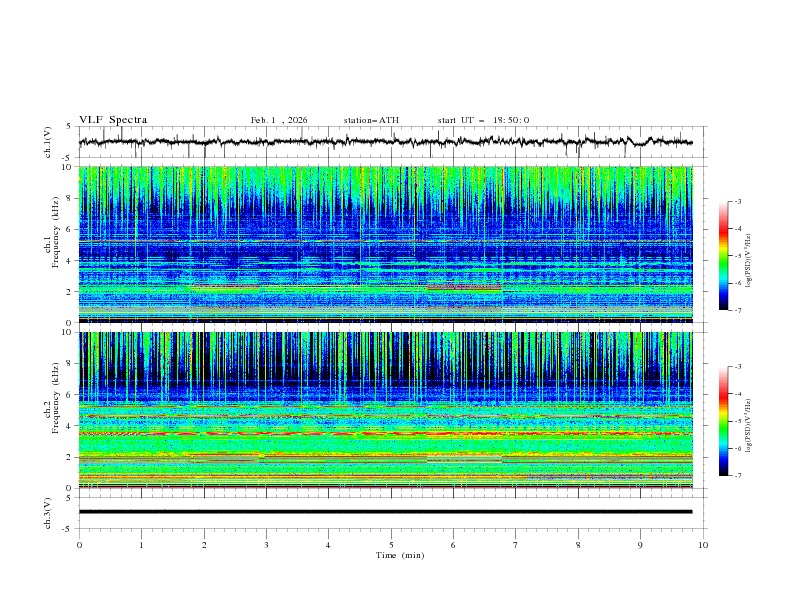This screenshot has height=612, width=792.
Task: Select the "ch.3(V)" axis label
Action: click(48, 513)
